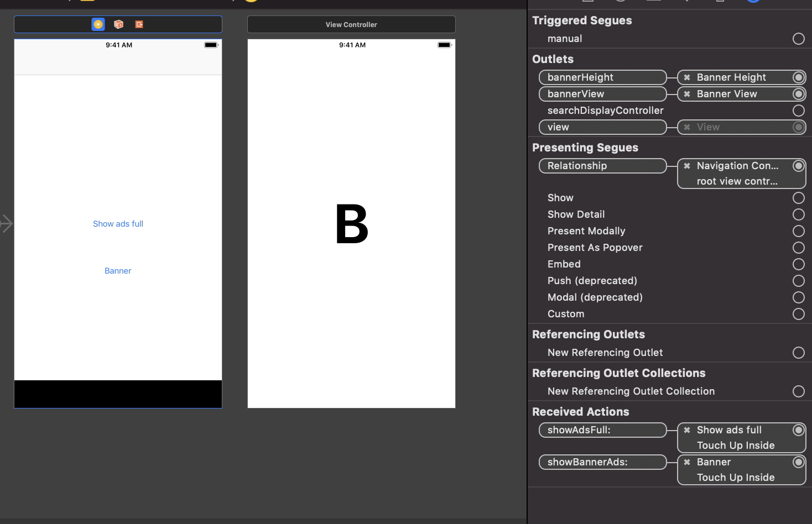Select the View Controller scene title bar
Image resolution: width=812 pixels, height=524 pixels.
point(351,24)
